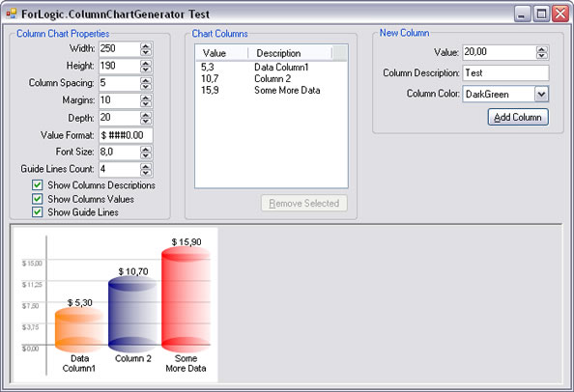Increase Font Size up arrow

[146, 149]
